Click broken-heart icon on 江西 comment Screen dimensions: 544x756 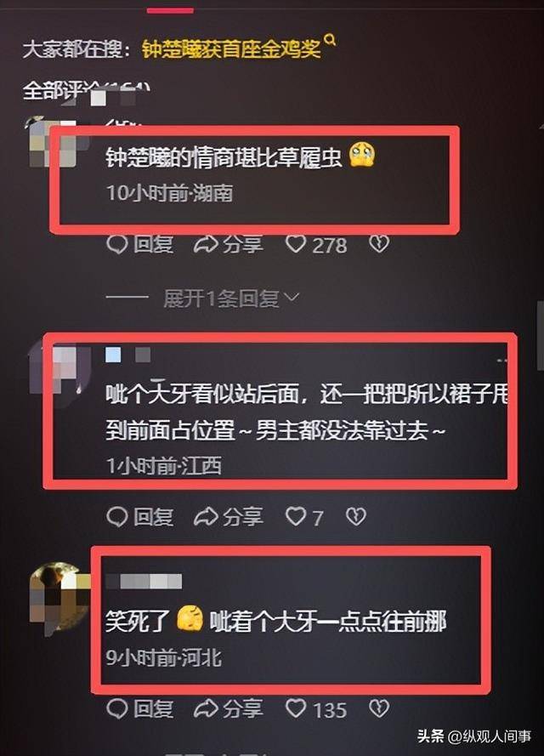click(x=356, y=516)
